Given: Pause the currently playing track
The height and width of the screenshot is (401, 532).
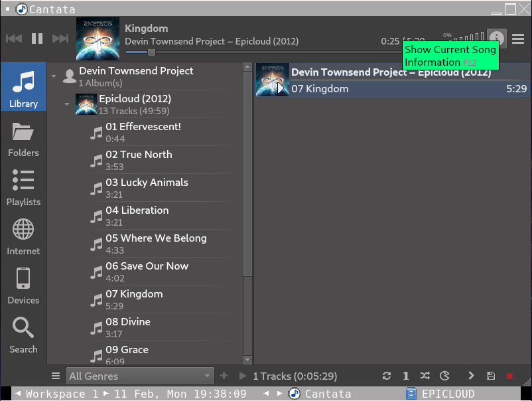Looking at the screenshot, I should (37, 39).
